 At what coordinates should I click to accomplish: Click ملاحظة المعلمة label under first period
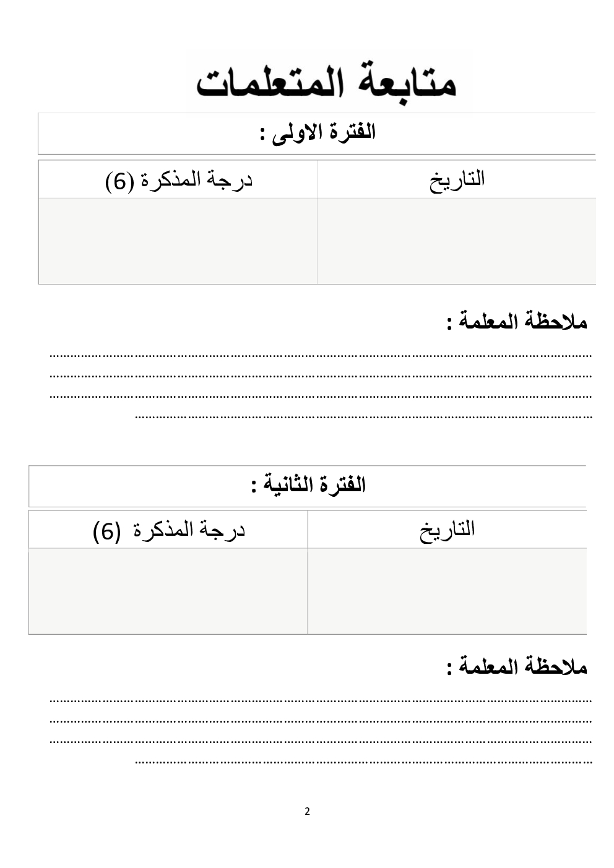coord(517,322)
